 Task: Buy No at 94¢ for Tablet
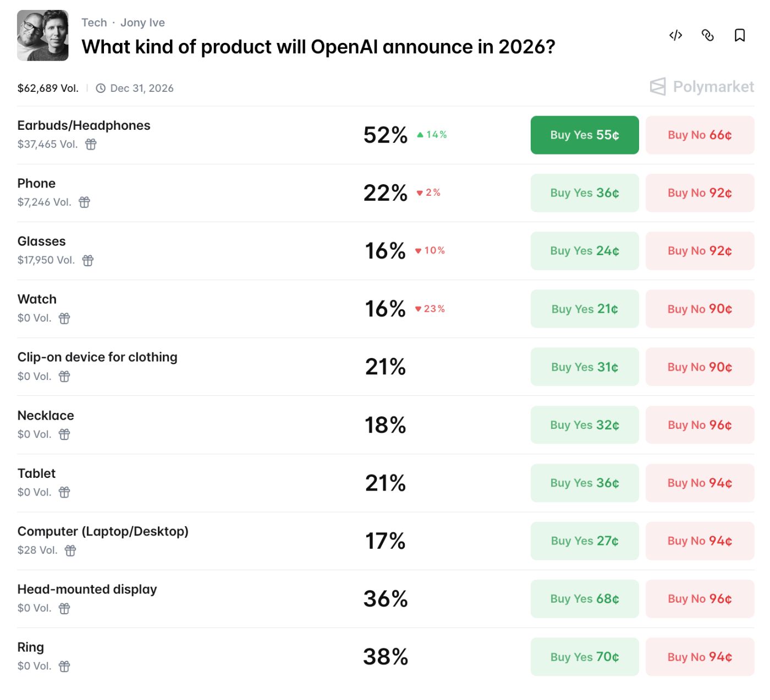(x=700, y=483)
